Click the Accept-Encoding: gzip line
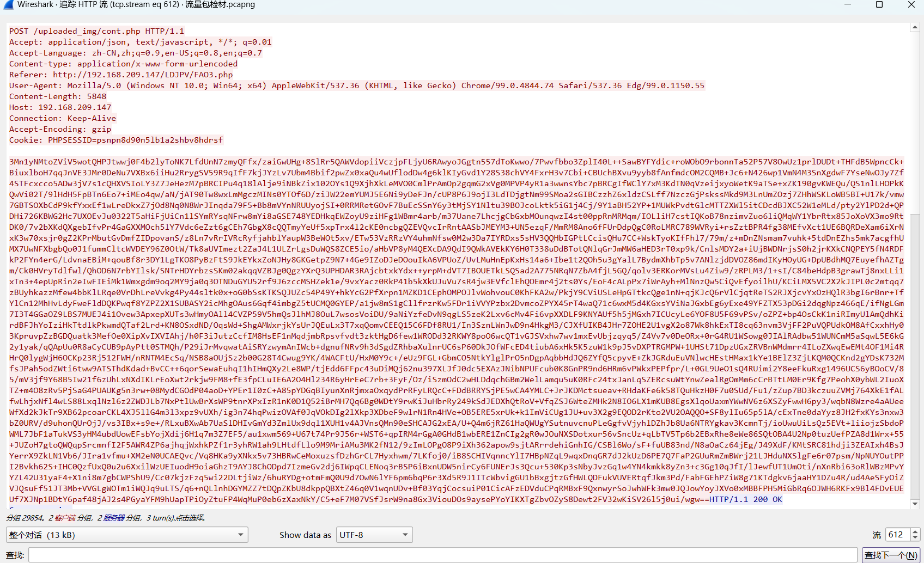924x563 pixels. (60, 129)
